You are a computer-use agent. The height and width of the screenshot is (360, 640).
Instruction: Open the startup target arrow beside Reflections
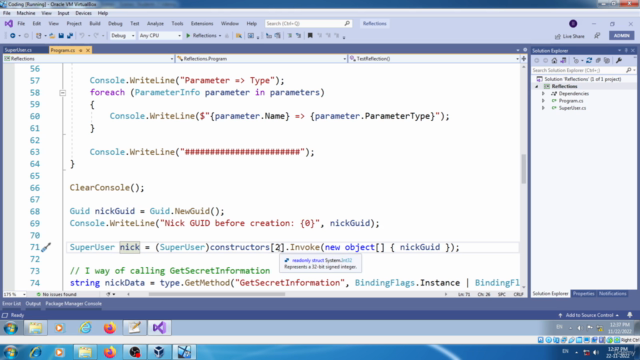coord(220,36)
